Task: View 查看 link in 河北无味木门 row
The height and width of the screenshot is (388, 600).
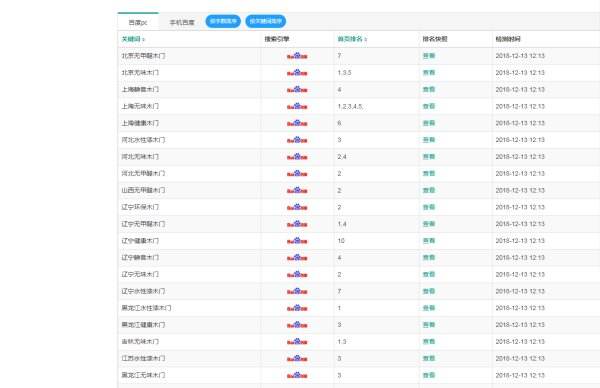Action: click(429, 157)
